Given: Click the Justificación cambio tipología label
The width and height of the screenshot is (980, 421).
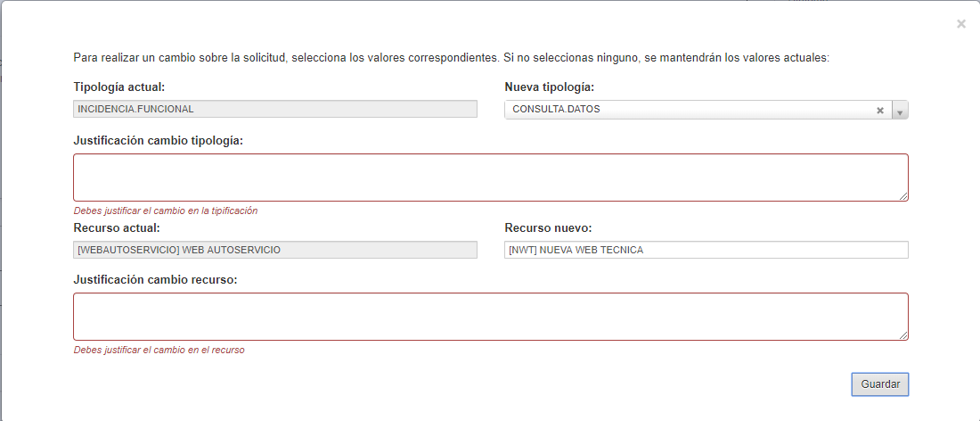Looking at the screenshot, I should click(x=158, y=140).
